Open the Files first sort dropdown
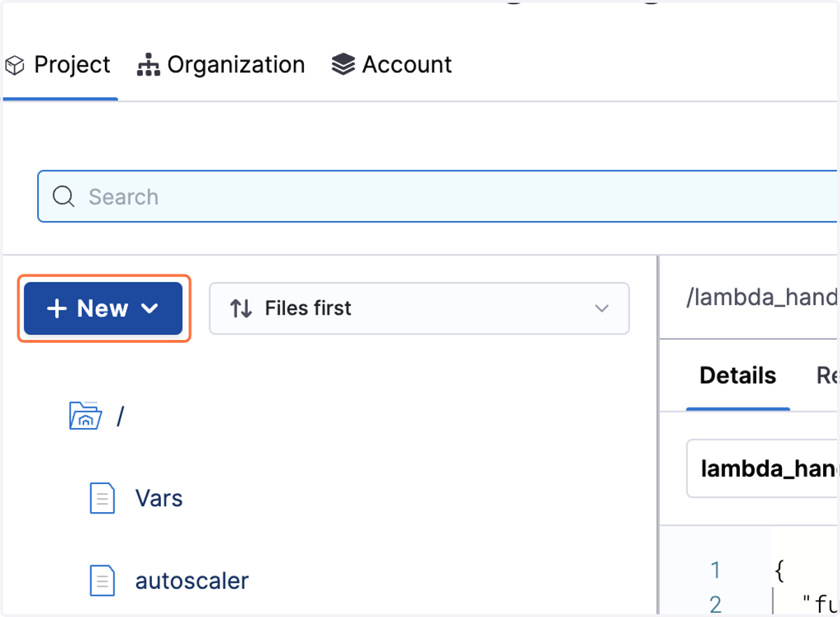Screen dimensions: 840x617 click(419, 308)
